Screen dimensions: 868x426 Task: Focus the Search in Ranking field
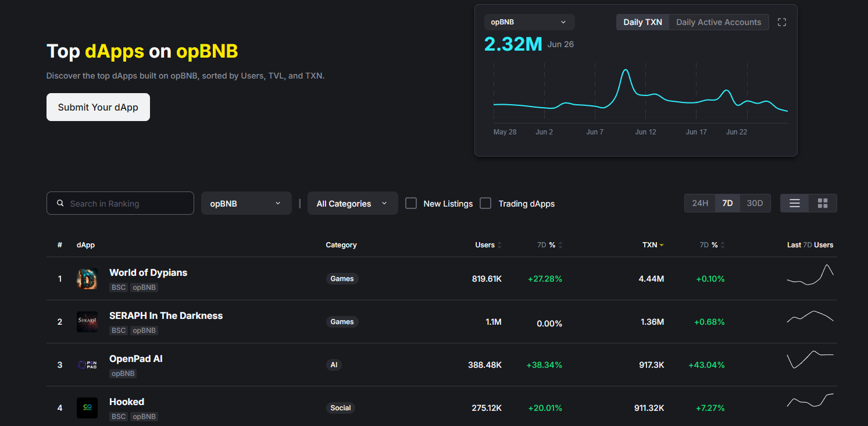pos(120,203)
